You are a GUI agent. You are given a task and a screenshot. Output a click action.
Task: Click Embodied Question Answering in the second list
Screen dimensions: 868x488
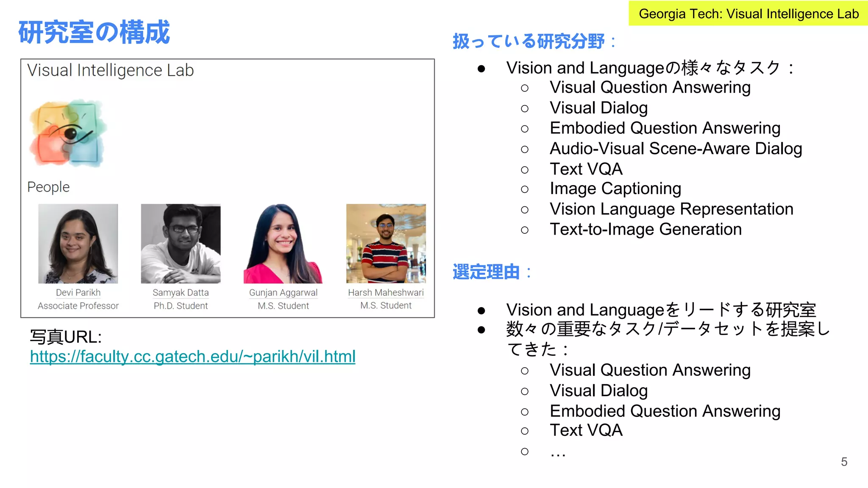click(665, 411)
